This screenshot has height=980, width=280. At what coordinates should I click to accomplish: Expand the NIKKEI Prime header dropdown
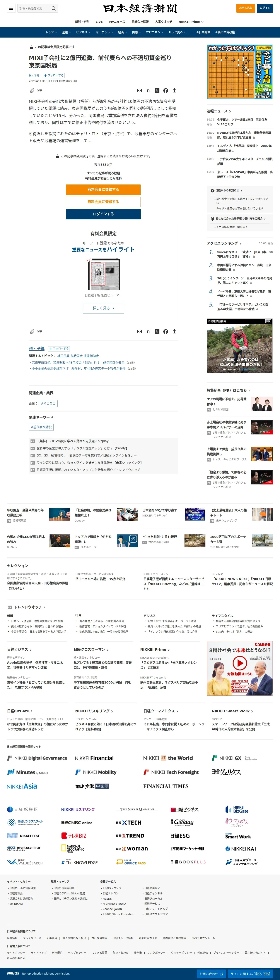(x=191, y=22)
